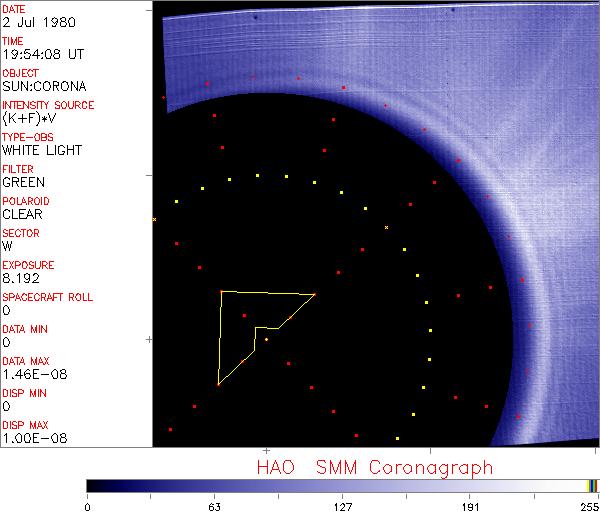The width and height of the screenshot is (600, 512).
Task: Select the exposure value 8.192
Action: (22, 278)
